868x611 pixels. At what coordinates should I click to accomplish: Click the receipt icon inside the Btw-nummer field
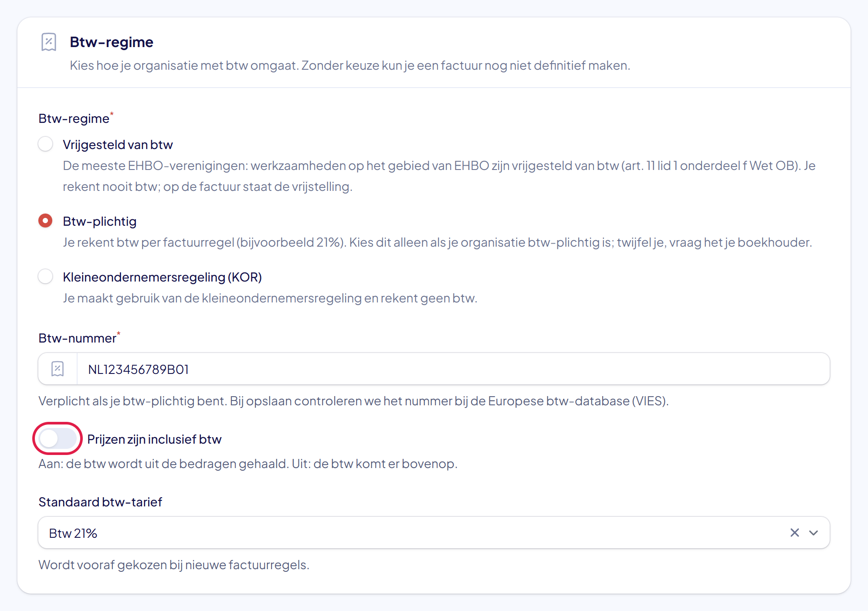click(58, 369)
